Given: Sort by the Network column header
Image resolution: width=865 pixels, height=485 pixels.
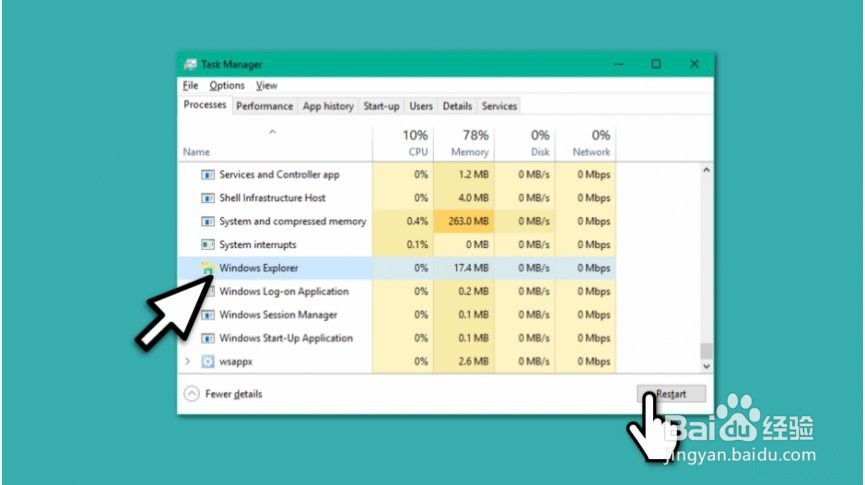Looking at the screenshot, I should [586, 143].
